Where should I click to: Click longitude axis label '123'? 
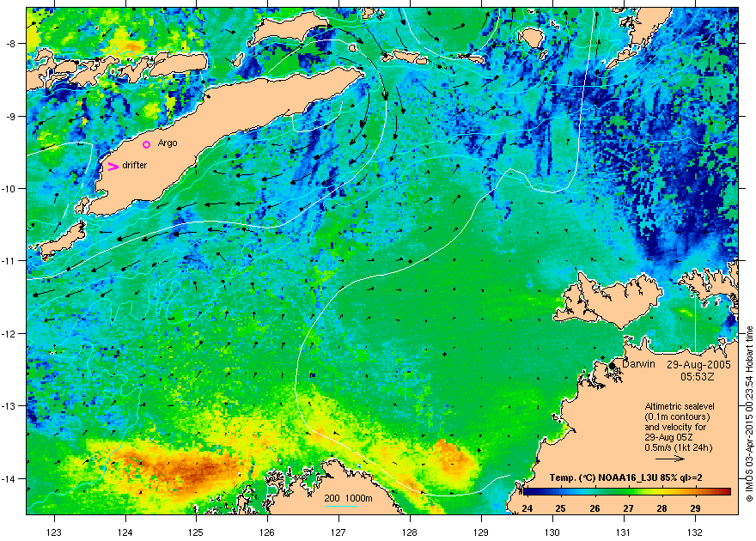pos(54,532)
